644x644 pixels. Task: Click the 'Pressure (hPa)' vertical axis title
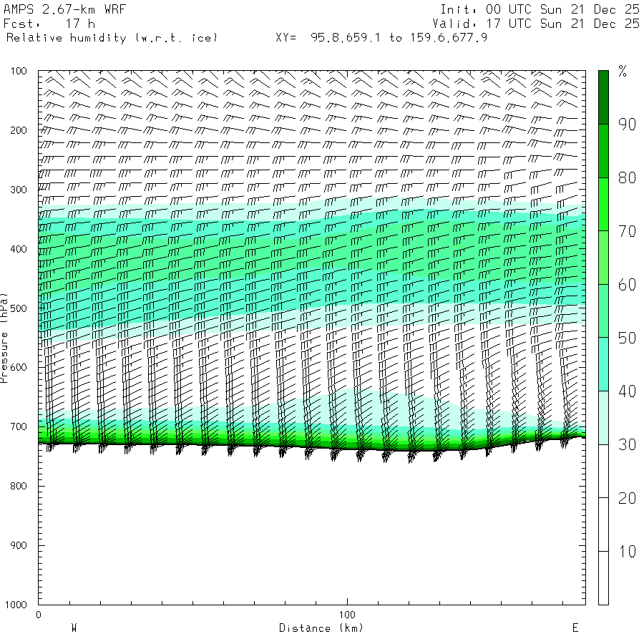(4, 338)
